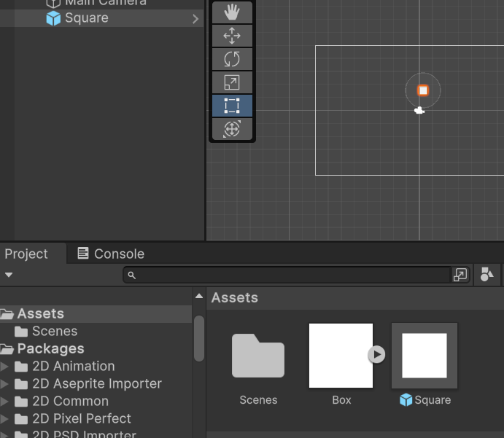Select the Assets folder in tree
This screenshot has height=438, width=504.
pyautogui.click(x=96, y=313)
